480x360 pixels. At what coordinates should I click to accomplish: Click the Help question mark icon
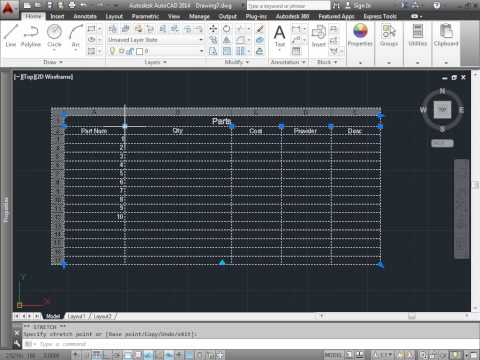437,5
